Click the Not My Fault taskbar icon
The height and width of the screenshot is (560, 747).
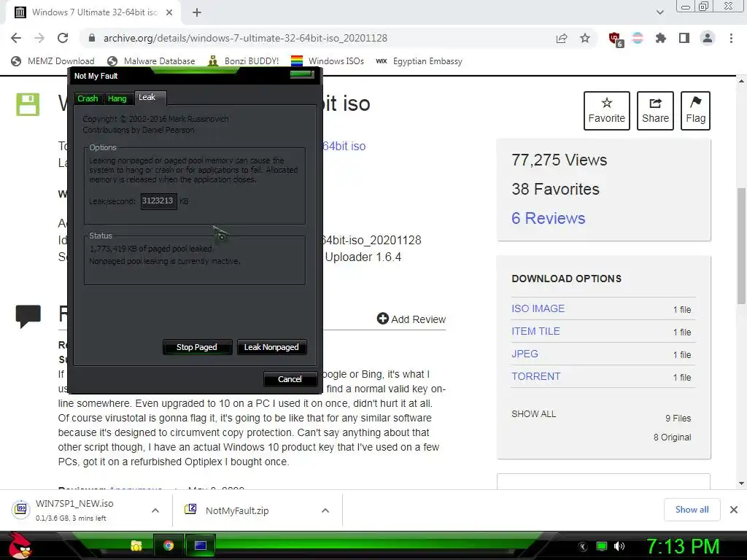click(201, 545)
